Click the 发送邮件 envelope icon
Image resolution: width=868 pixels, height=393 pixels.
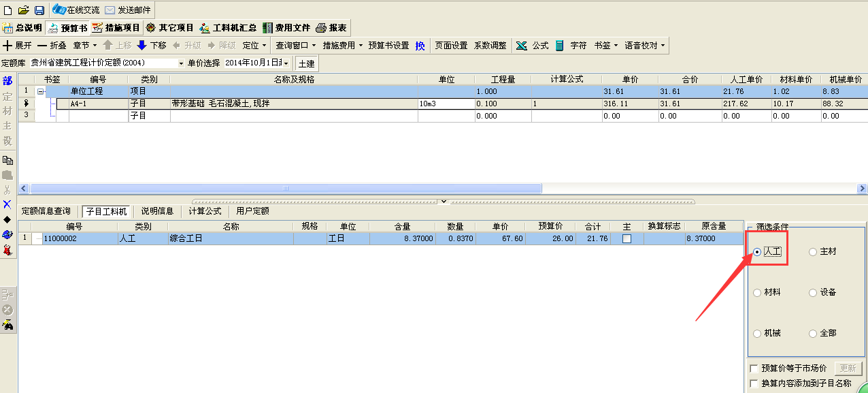[x=129, y=10]
